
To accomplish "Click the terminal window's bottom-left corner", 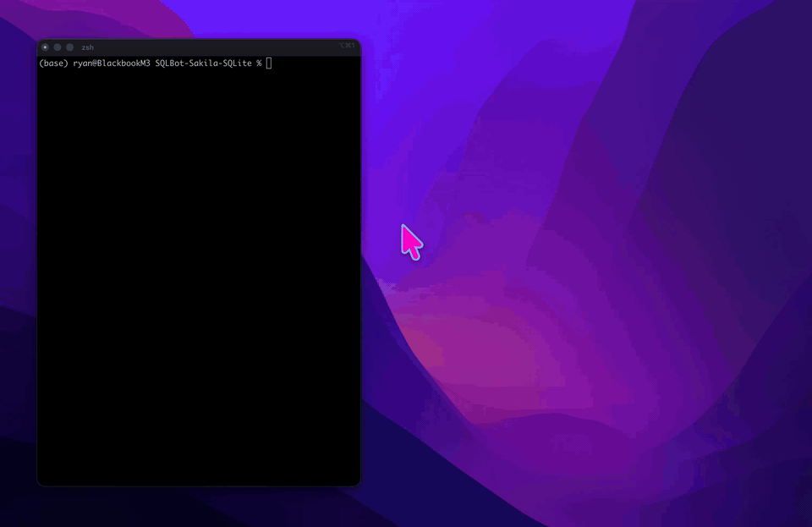I will pyautogui.click(x=39, y=484).
